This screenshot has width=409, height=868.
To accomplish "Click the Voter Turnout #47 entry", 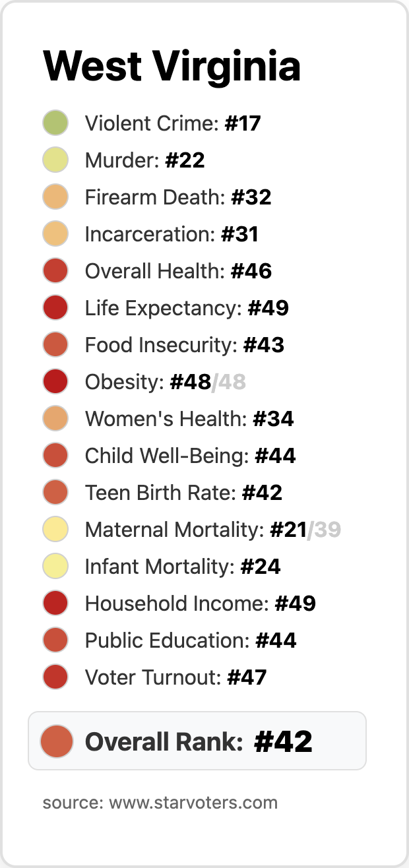I will click(175, 677).
